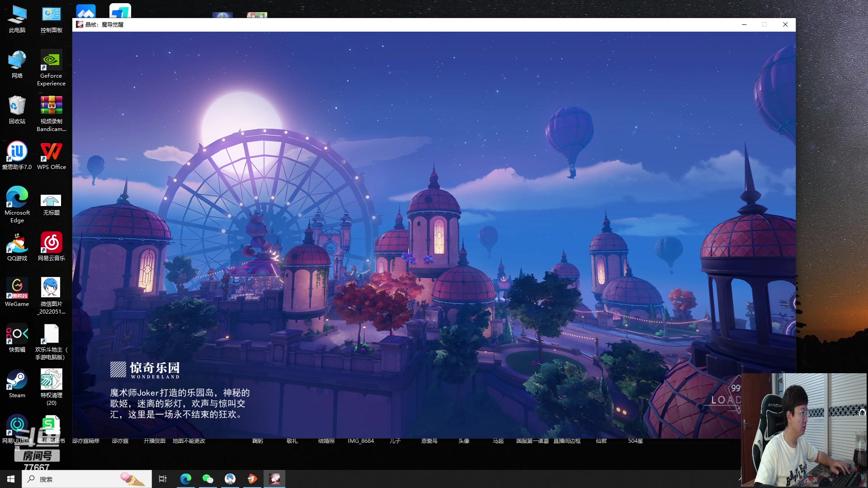The height and width of the screenshot is (488, 868).
Task: Select the WeGame desktop icon
Action: point(17,293)
